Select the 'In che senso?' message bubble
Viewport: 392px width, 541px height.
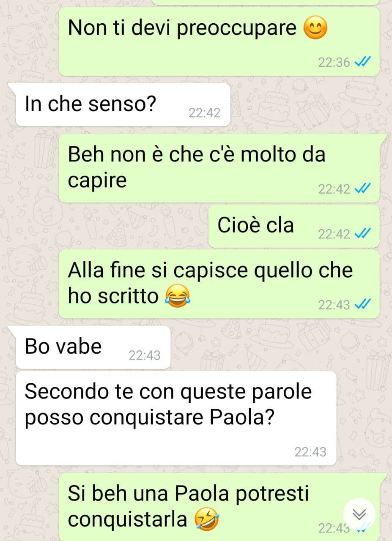122,105
